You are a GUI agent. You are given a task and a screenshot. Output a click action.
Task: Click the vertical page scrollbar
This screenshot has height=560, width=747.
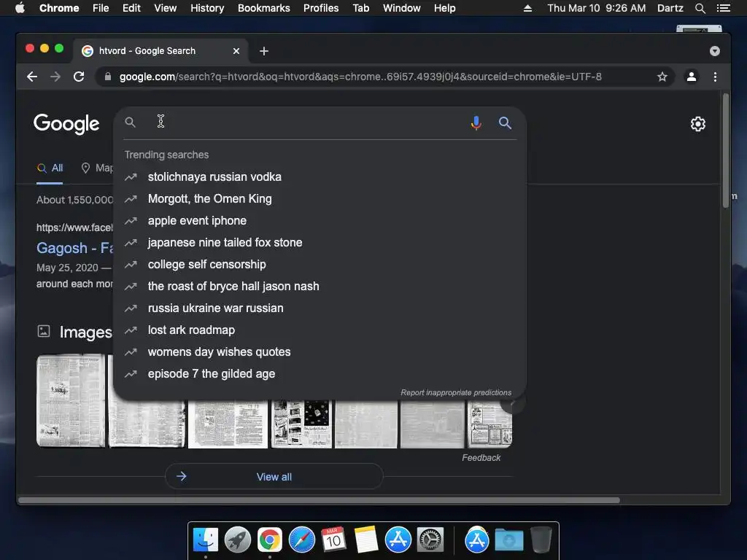click(x=726, y=150)
